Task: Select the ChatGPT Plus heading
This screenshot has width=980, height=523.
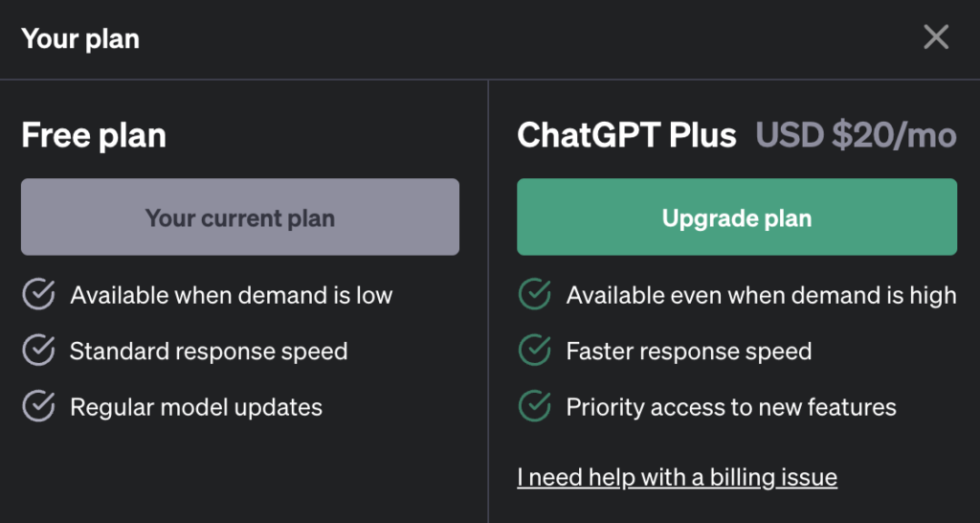Action: click(x=627, y=135)
